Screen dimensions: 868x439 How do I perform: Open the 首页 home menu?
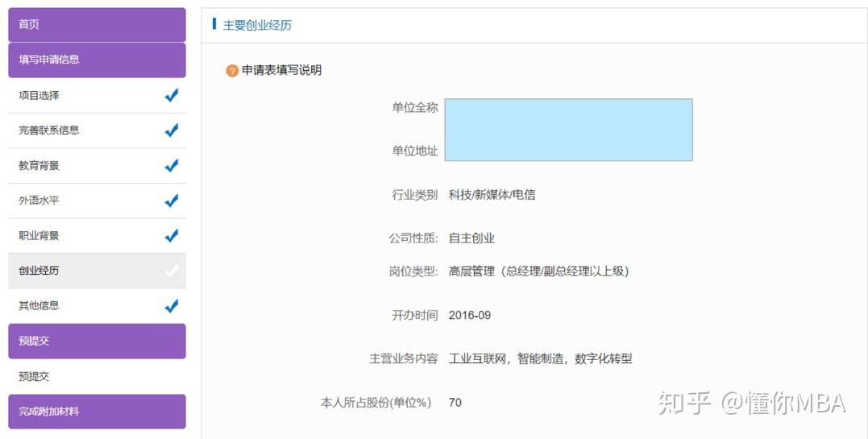(97, 24)
